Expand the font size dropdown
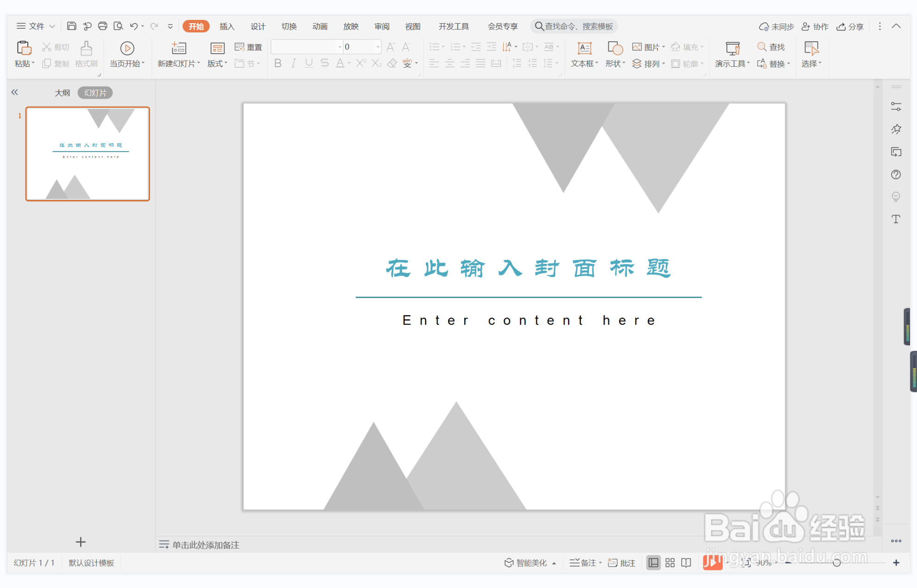Viewport: 917px width, 588px height. point(378,47)
